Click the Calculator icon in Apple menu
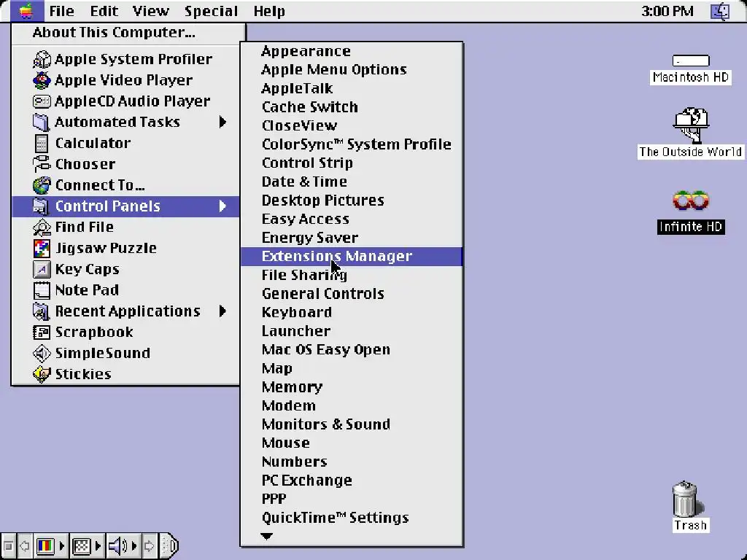Viewport: 747px width, 560px height. click(42, 143)
